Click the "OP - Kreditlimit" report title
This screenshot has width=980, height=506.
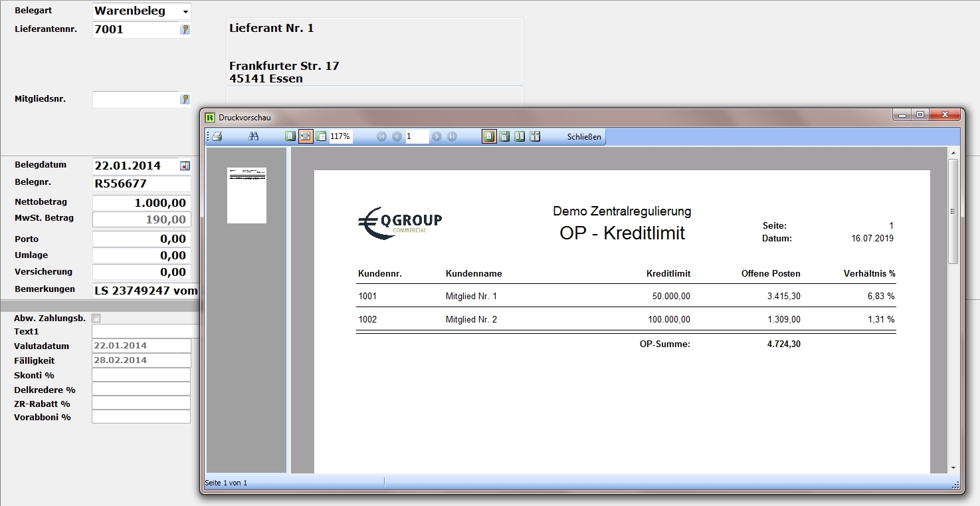point(622,233)
